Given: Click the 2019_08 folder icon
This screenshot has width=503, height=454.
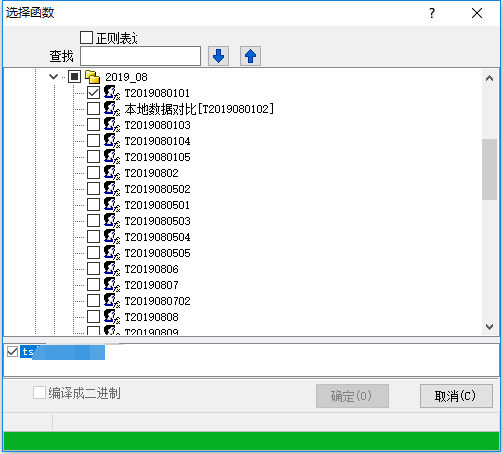Looking at the screenshot, I should (92, 77).
